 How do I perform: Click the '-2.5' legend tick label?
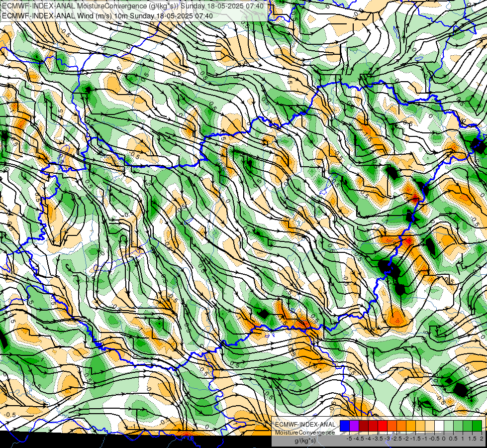396,439
